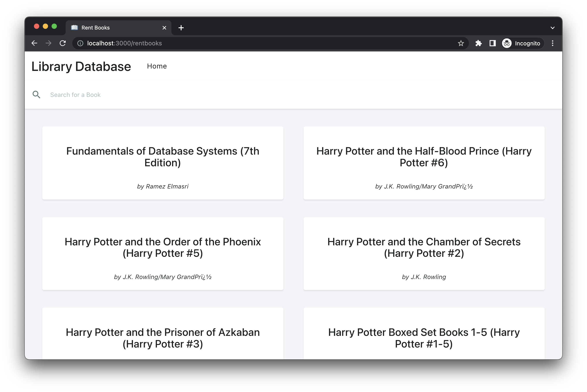The width and height of the screenshot is (587, 392).
Task: Click the Library Database site title
Action: (81, 67)
